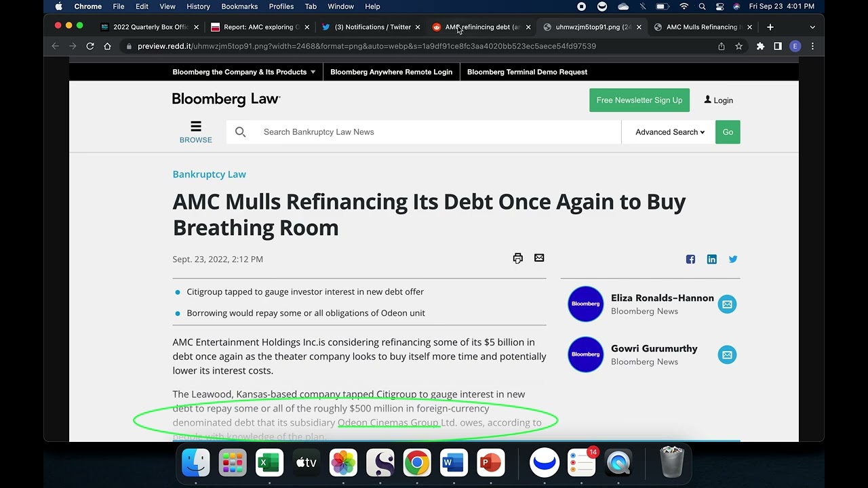
Task: Share the article on LinkedIn
Action: 712,259
